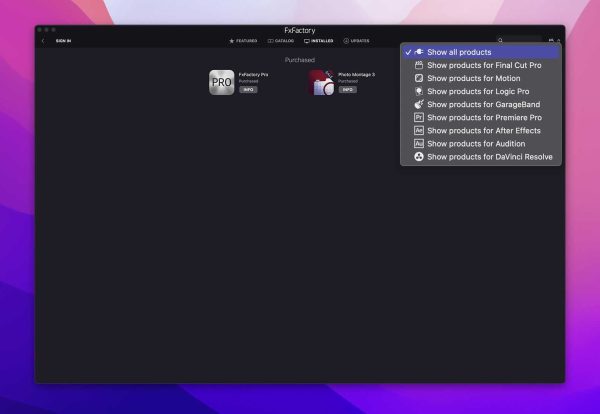Image resolution: width=600 pixels, height=414 pixels.
Task: Click the Sign In link
Action: pos(63,41)
